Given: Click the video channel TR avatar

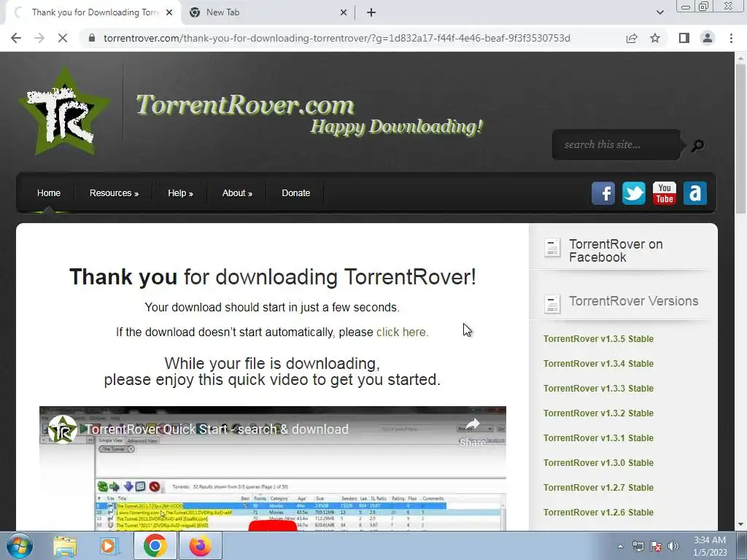Looking at the screenshot, I should point(63,429).
